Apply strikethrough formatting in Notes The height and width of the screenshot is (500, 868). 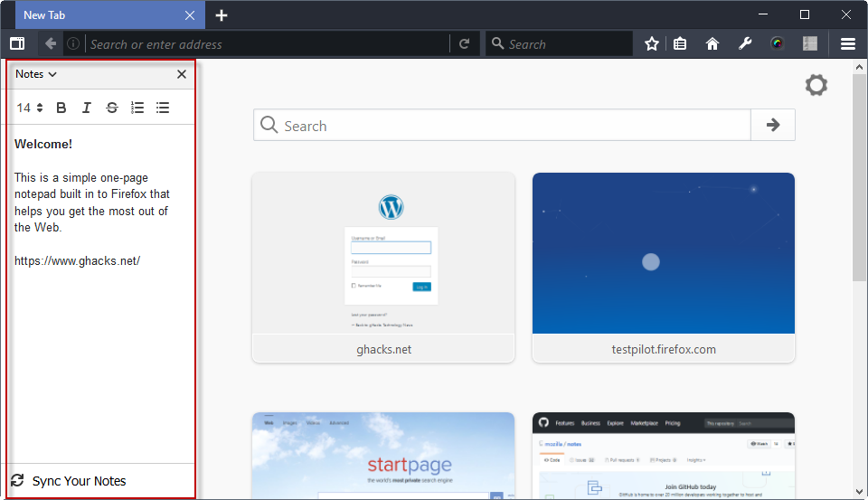click(x=112, y=108)
